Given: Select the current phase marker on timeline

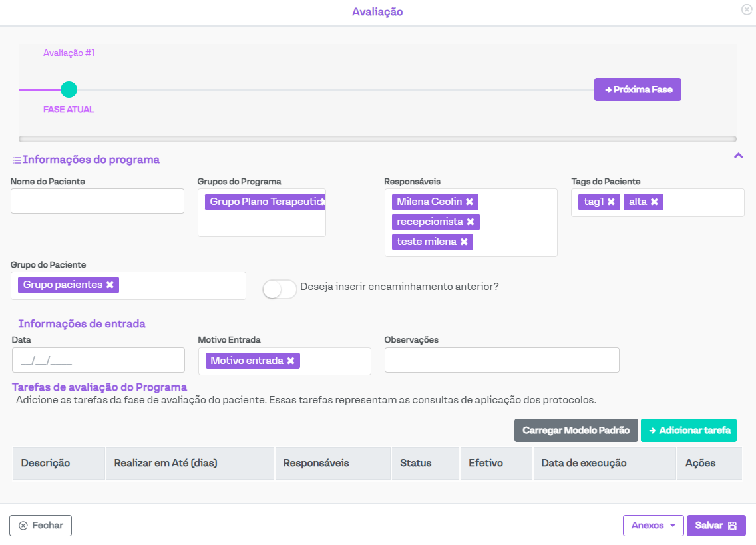Looking at the screenshot, I should (69, 89).
